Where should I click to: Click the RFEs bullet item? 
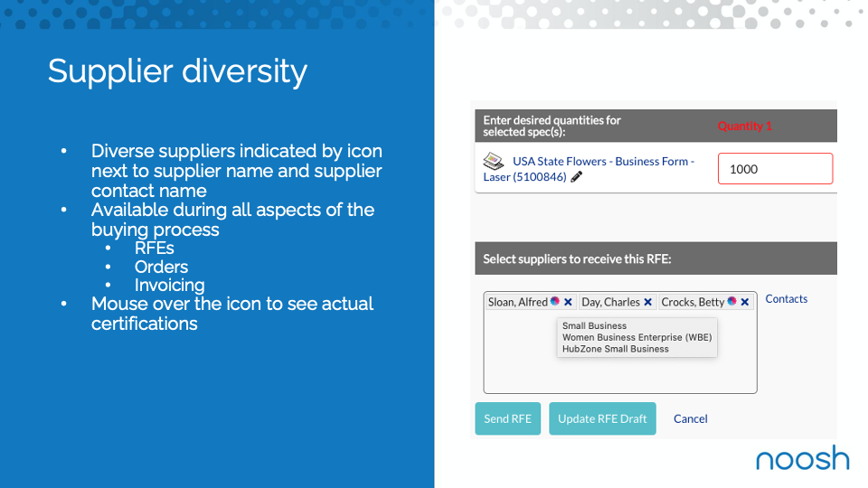[154, 248]
